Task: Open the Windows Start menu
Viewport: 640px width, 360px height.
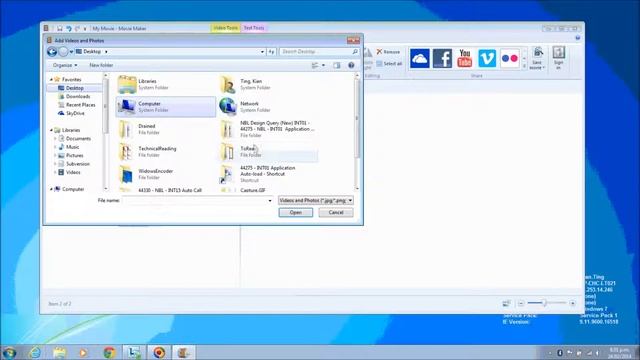Action: [9, 352]
